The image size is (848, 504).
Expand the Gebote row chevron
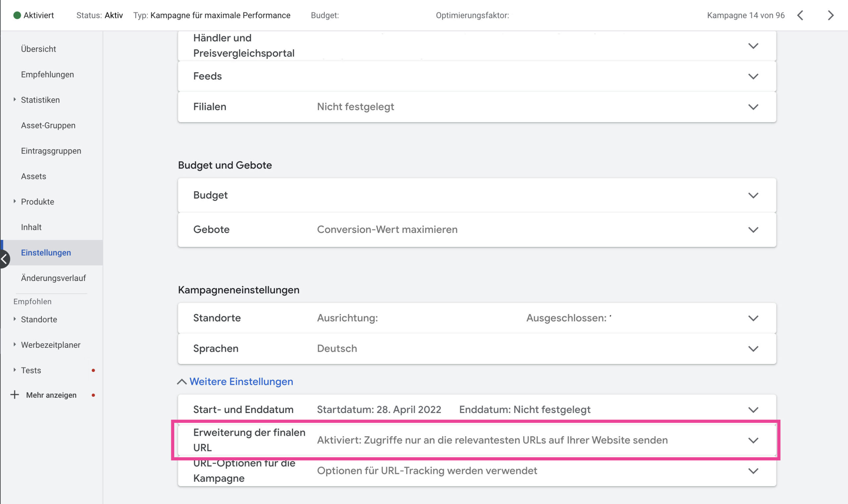(x=753, y=230)
